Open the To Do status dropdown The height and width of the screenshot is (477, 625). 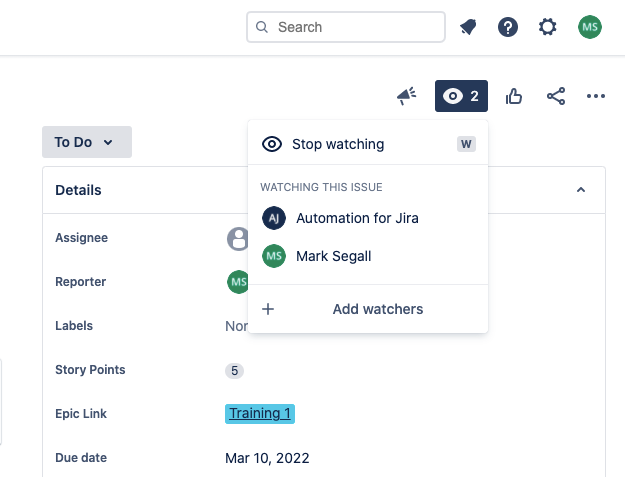[87, 142]
